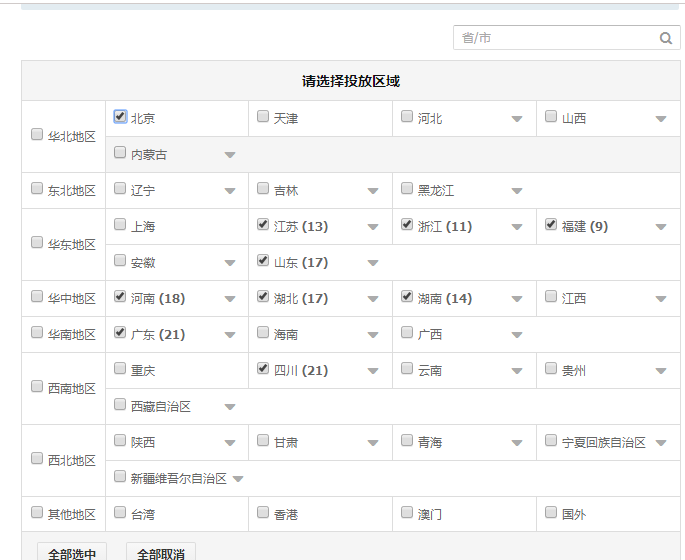Uncheck the 四川 (21) checkbox
685x560 pixels.
263,368
